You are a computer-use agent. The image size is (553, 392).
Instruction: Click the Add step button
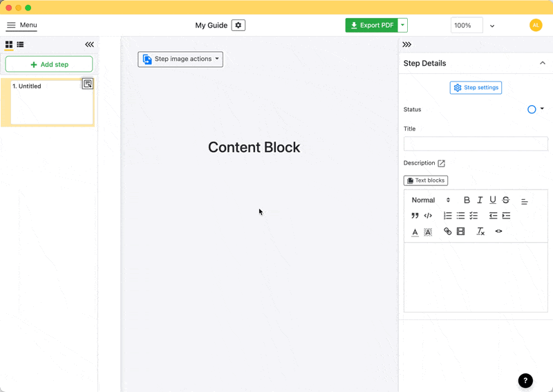coord(49,64)
